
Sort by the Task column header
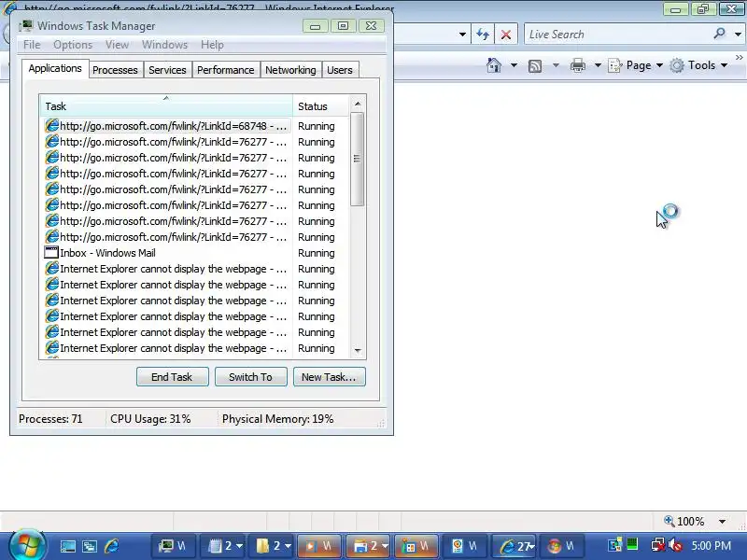(166, 106)
